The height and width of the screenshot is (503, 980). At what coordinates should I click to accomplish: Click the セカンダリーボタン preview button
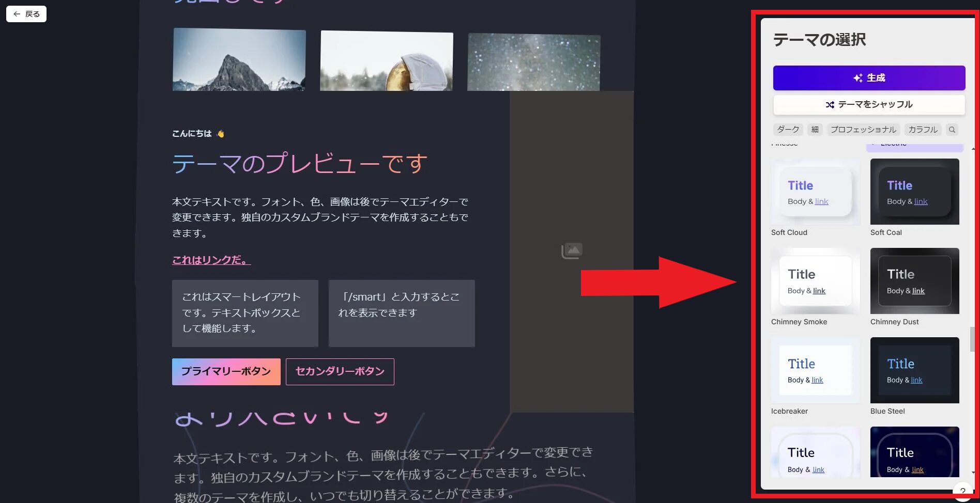[340, 372]
